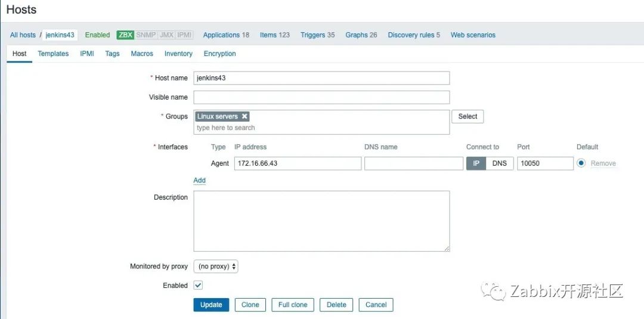Switch to the Tags tab
Image resolution: width=644 pixels, height=319 pixels.
coord(112,54)
